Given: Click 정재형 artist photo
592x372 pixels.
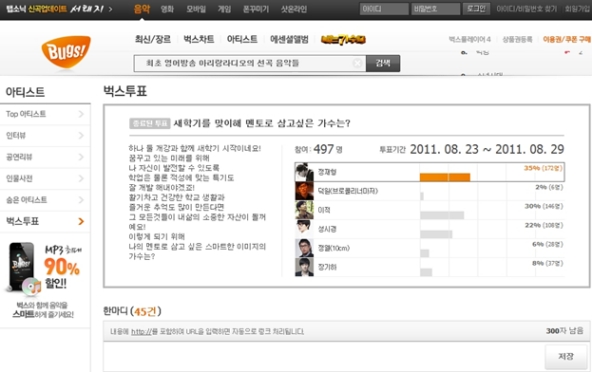Looking at the screenshot, I should pyautogui.click(x=304, y=172).
